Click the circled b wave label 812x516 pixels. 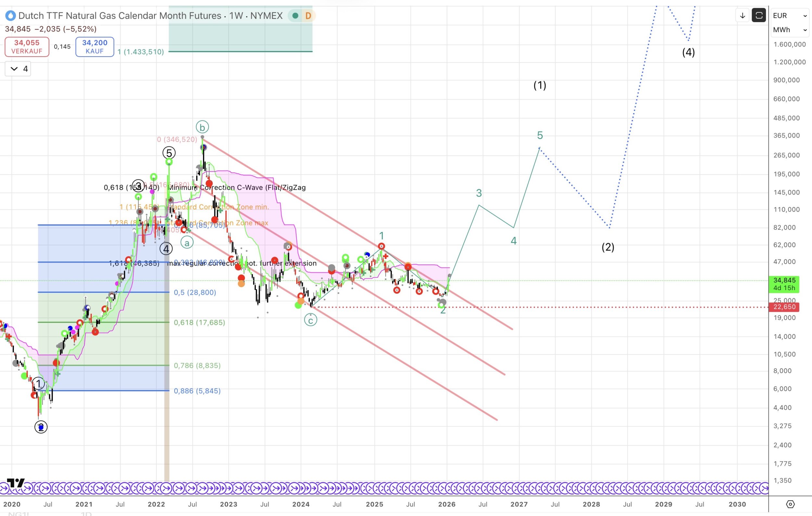(202, 127)
